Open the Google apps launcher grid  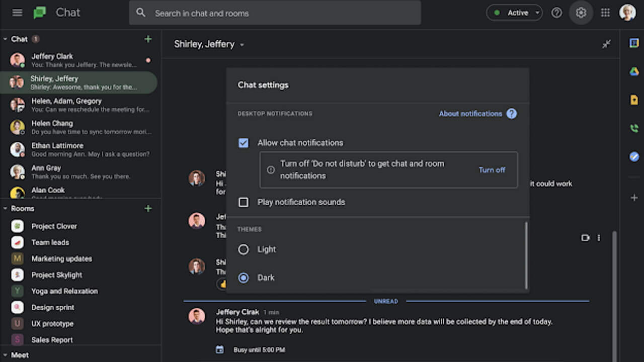pos(605,13)
